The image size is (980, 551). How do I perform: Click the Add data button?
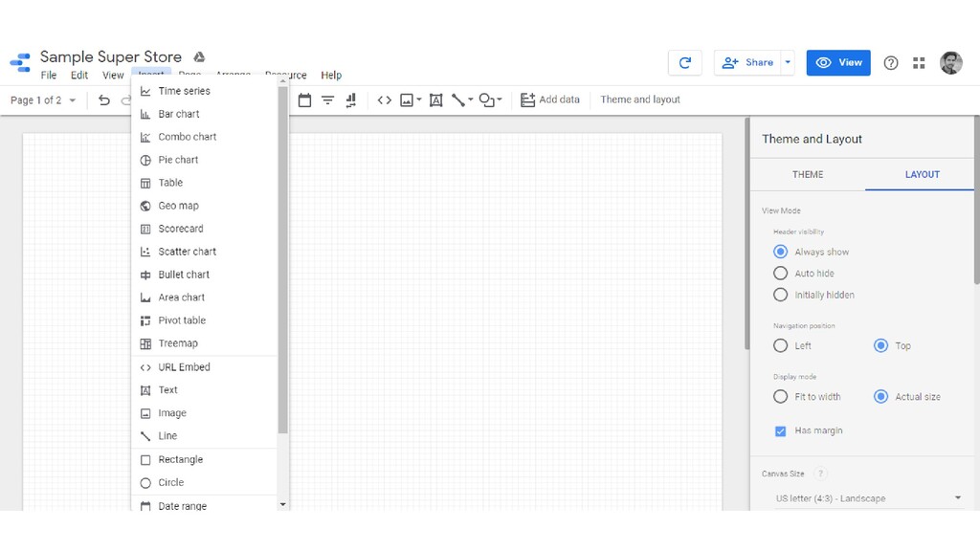pos(550,99)
